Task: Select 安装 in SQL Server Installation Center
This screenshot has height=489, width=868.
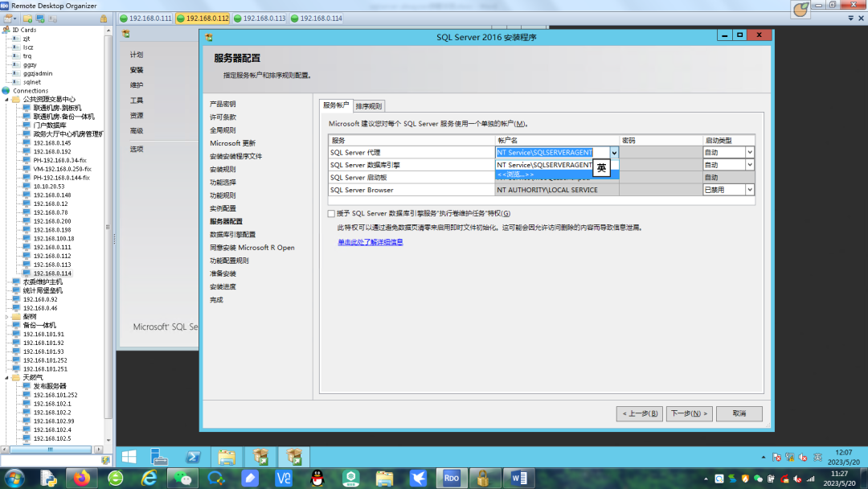Action: (x=136, y=70)
